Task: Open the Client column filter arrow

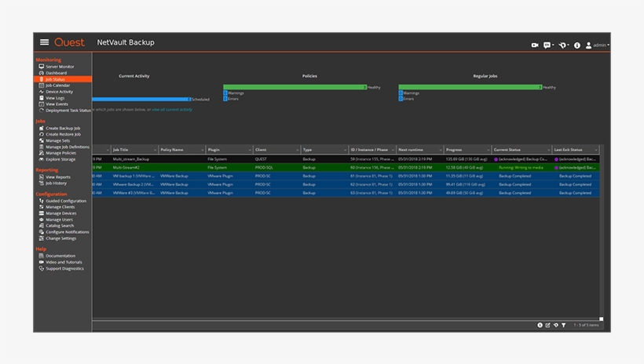Action: (x=298, y=149)
